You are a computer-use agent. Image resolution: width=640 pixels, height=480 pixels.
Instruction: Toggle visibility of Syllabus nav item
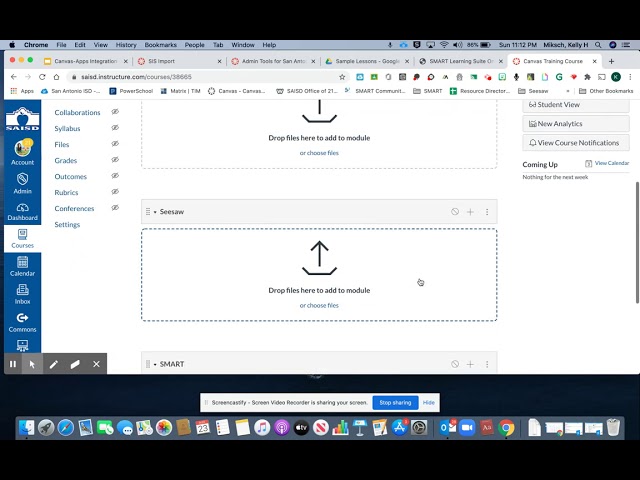115,128
